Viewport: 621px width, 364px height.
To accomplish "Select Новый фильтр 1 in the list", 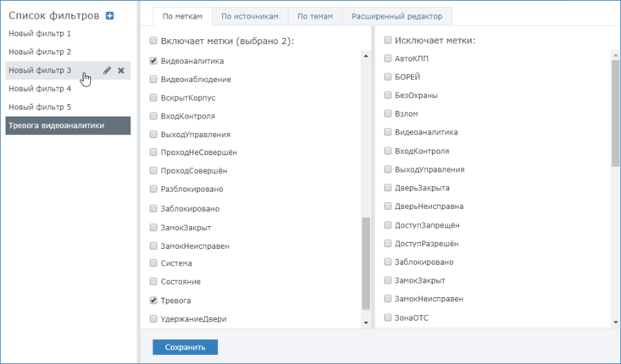I will [68, 34].
